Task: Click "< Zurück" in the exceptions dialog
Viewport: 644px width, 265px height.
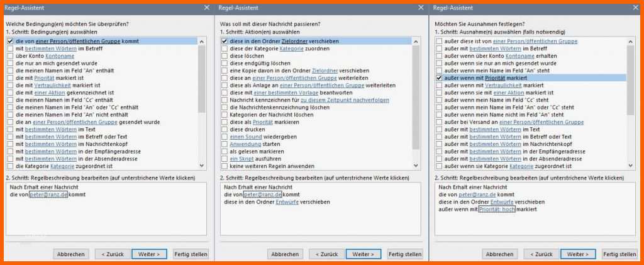Action: (541, 254)
